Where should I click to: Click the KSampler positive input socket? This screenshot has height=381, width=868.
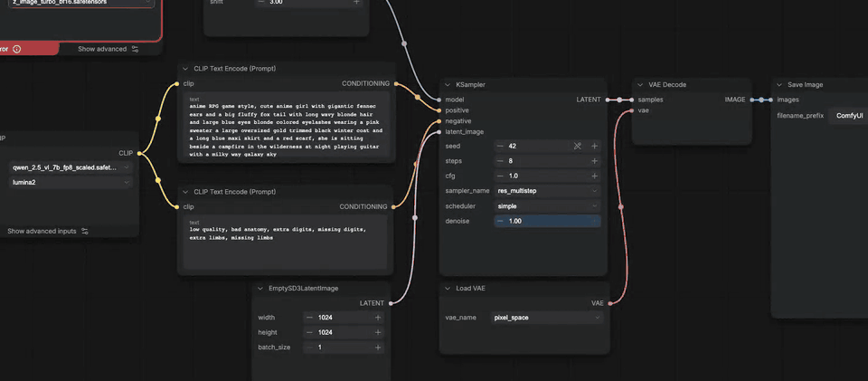[x=439, y=110]
